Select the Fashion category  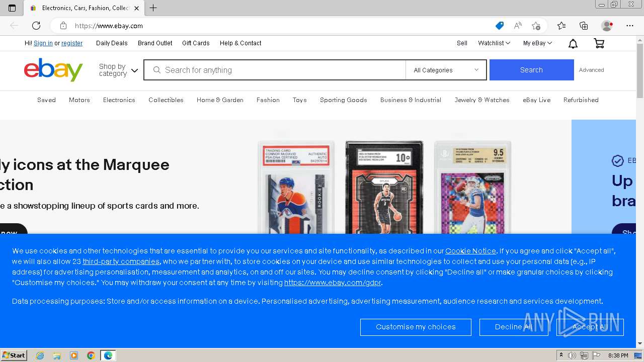pos(268,100)
